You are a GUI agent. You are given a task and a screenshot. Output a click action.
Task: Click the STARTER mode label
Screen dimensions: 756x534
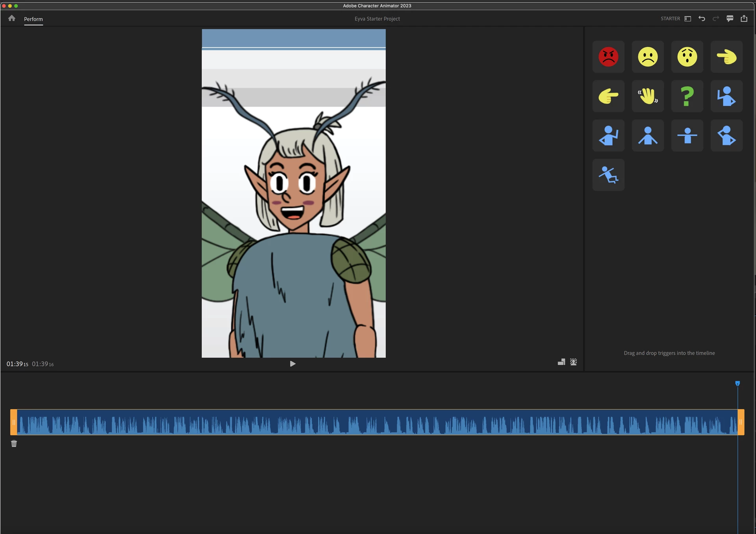pyautogui.click(x=670, y=19)
